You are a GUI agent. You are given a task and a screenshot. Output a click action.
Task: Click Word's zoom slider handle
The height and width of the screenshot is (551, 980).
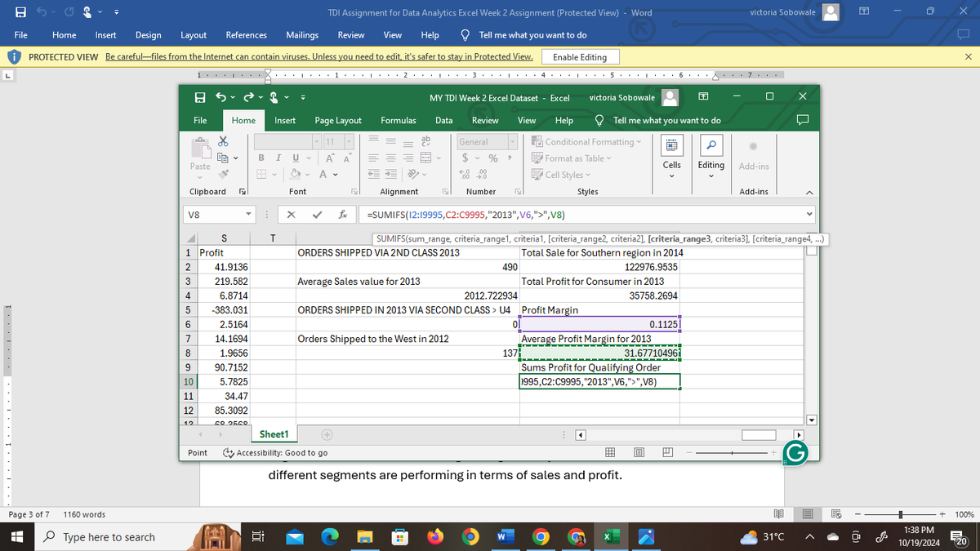pyautogui.click(x=899, y=515)
